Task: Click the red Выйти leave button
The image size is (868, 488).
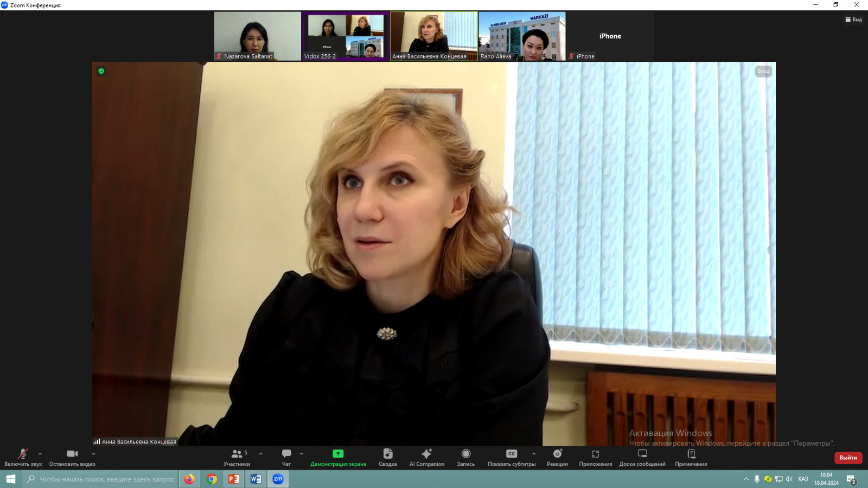Action: point(848,458)
